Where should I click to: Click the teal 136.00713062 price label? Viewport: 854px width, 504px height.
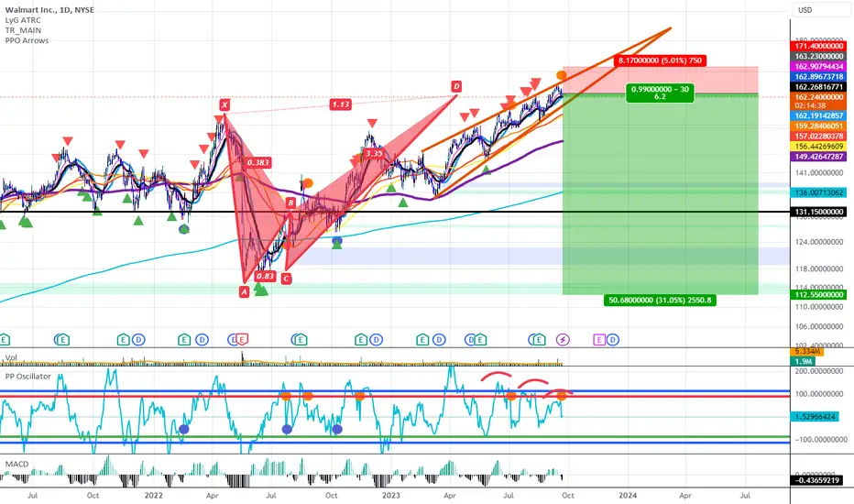819,192
